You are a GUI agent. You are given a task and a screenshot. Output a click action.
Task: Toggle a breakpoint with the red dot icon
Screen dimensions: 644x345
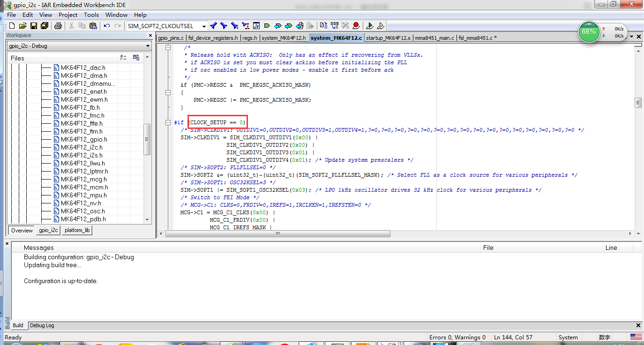356,26
